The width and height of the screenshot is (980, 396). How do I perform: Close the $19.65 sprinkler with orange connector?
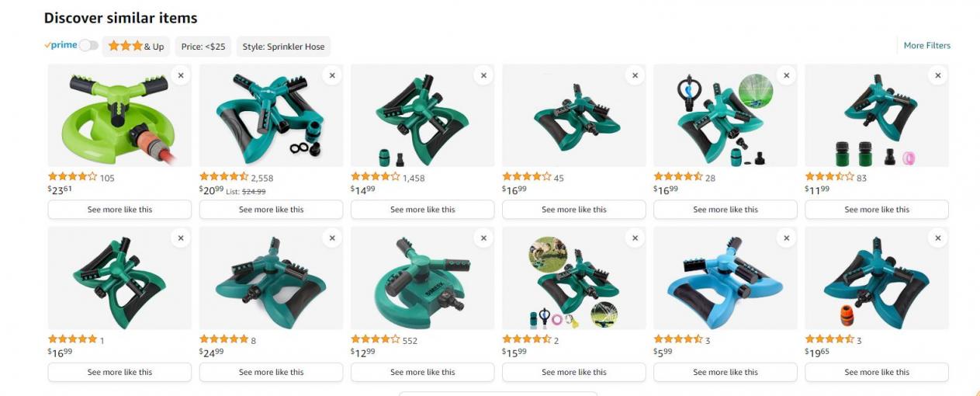(x=937, y=238)
